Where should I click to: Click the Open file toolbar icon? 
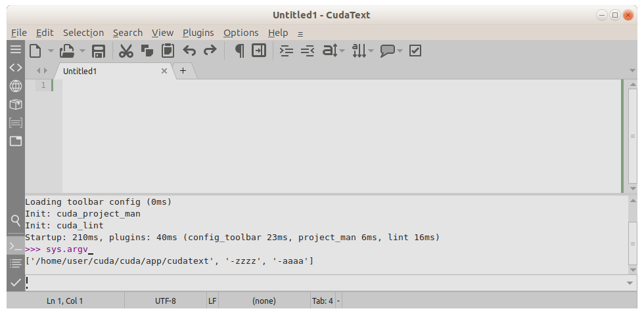click(x=67, y=51)
